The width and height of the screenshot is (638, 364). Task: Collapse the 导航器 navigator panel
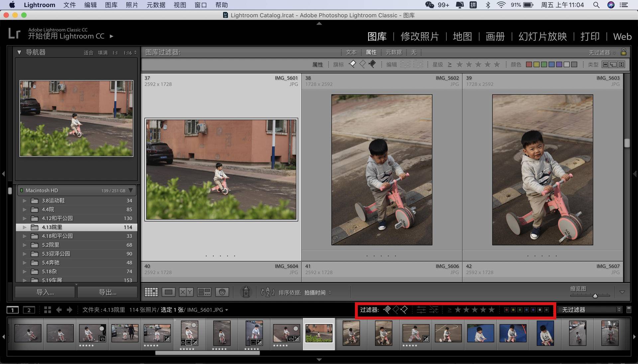[19, 52]
